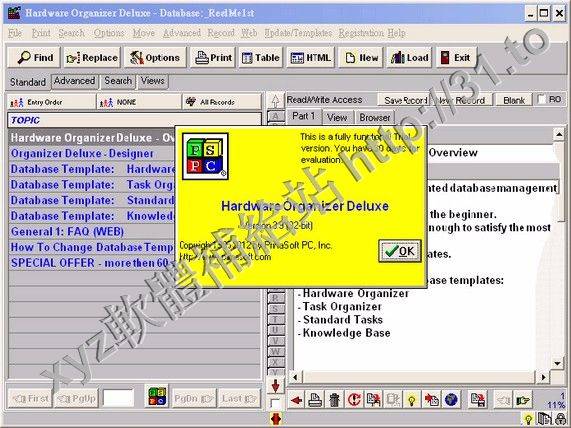571x428 pixels.
Task: Click the light bulb icon in the record toolbar
Action: (411, 400)
